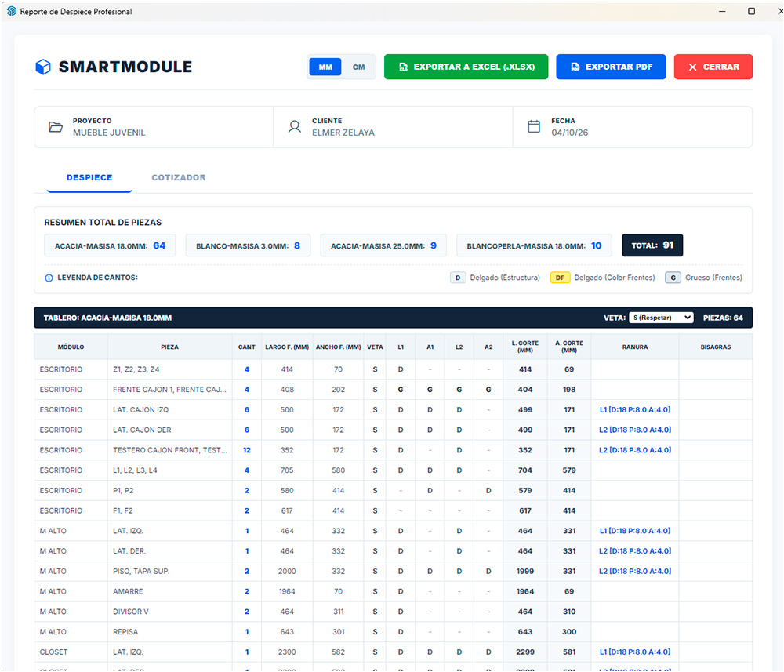784x672 pixels.
Task: Click the BISAGRAS column header
Action: coord(716,347)
